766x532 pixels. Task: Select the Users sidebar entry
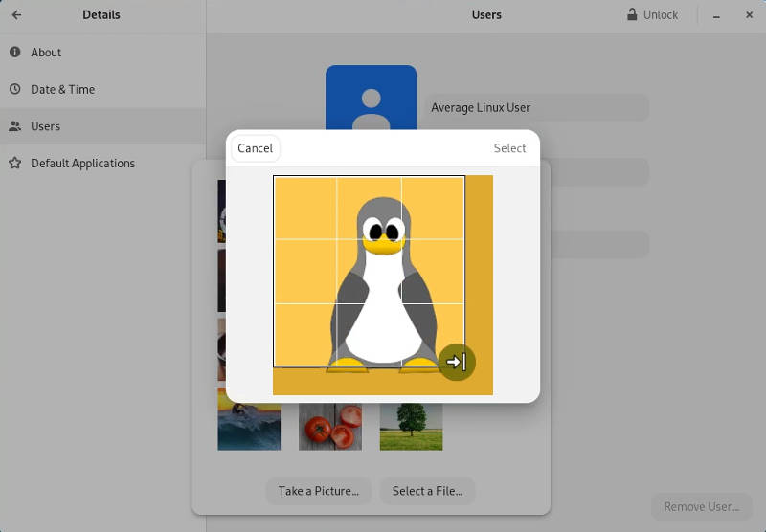click(102, 126)
